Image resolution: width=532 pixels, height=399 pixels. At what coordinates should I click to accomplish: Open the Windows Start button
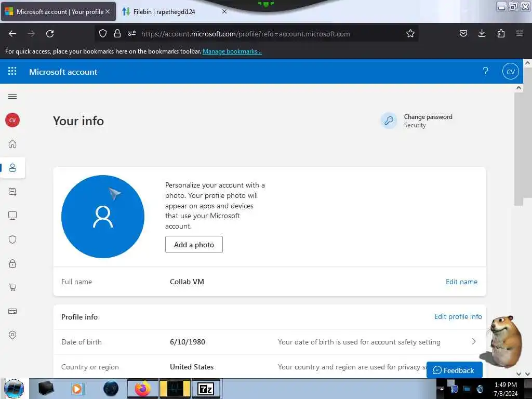14,389
